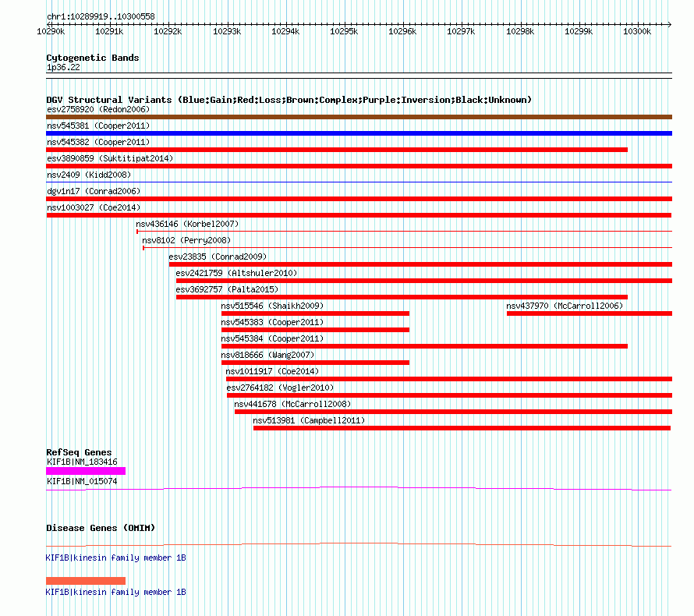Select the KIF1B|NM_015074 gene label

82,481
